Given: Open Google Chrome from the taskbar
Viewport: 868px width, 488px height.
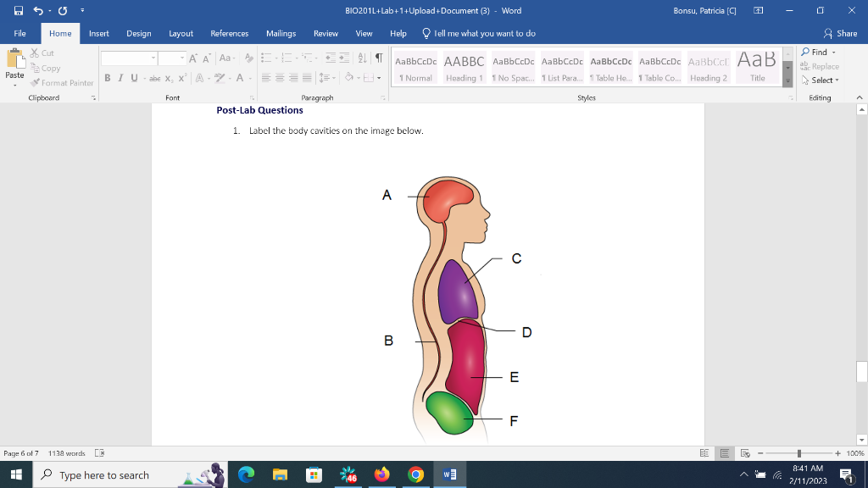Looking at the screenshot, I should (415, 474).
